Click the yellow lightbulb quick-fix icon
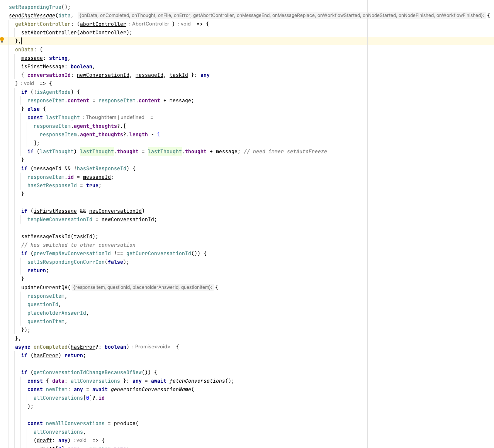This screenshot has height=448, width=494. pyautogui.click(x=2, y=40)
